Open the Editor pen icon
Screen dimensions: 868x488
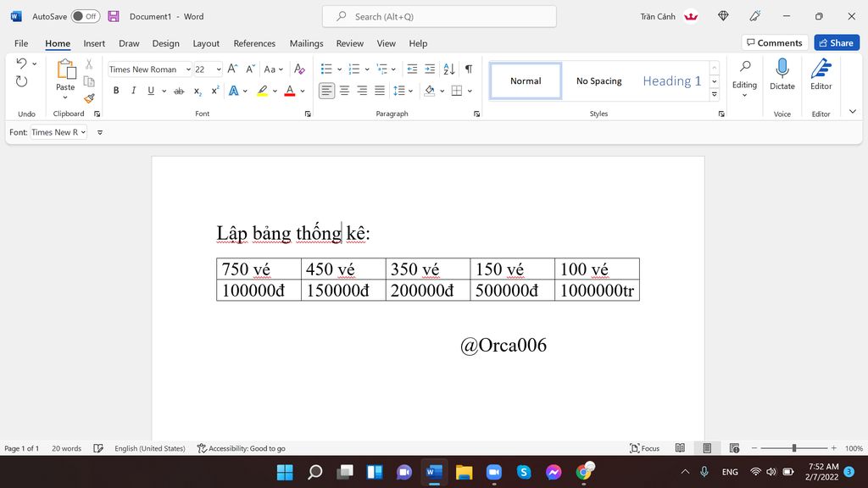[821, 75]
